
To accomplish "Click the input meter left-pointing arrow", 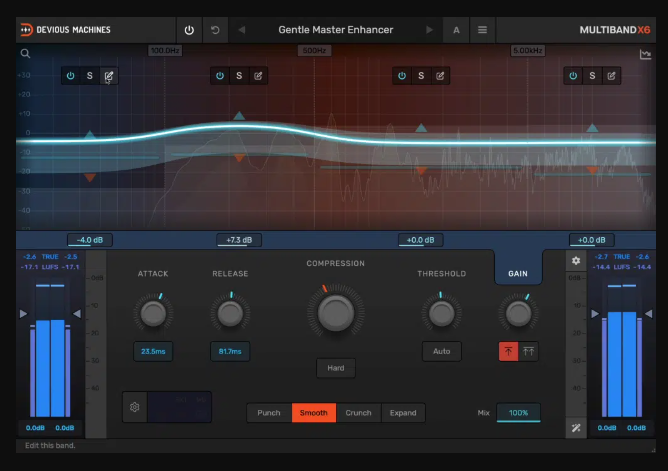I will pyautogui.click(x=77, y=314).
